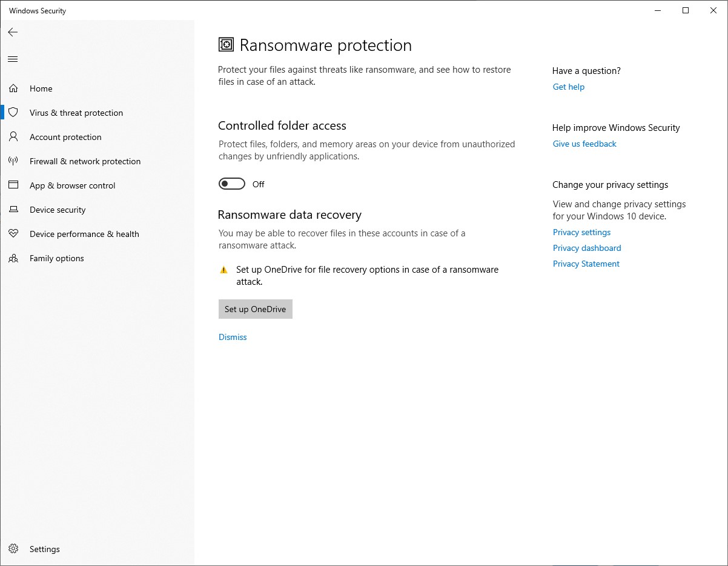
Task: Click the Settings gear icon
Action: pyautogui.click(x=13, y=549)
